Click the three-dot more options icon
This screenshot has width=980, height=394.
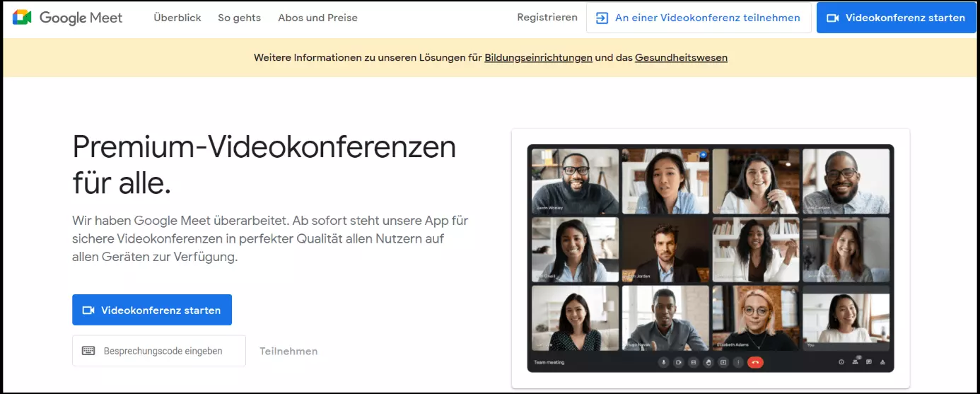click(x=738, y=362)
